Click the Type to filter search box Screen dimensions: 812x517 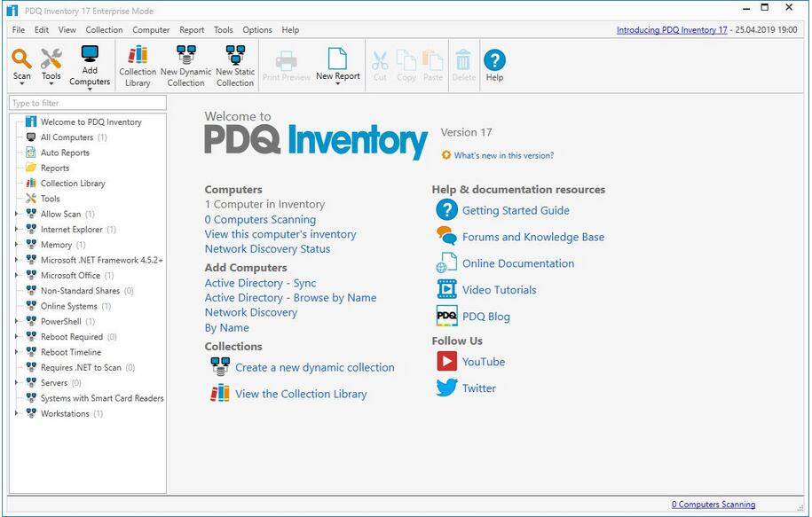(x=88, y=103)
